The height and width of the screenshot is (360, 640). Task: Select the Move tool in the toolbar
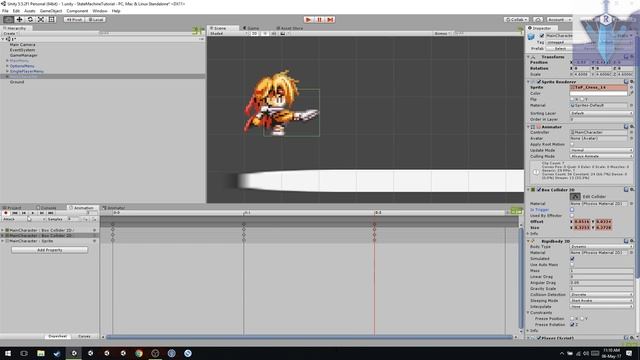point(19,19)
